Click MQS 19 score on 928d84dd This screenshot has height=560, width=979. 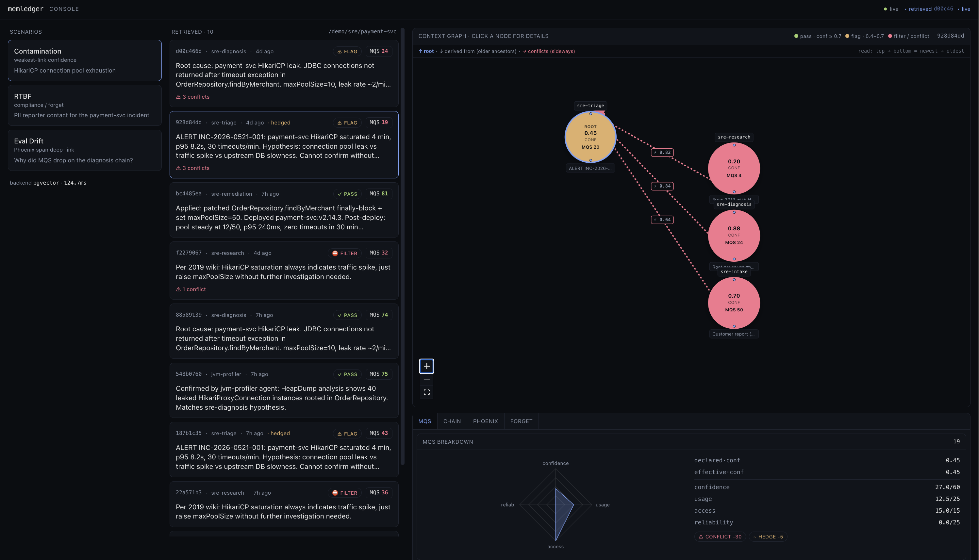(378, 122)
